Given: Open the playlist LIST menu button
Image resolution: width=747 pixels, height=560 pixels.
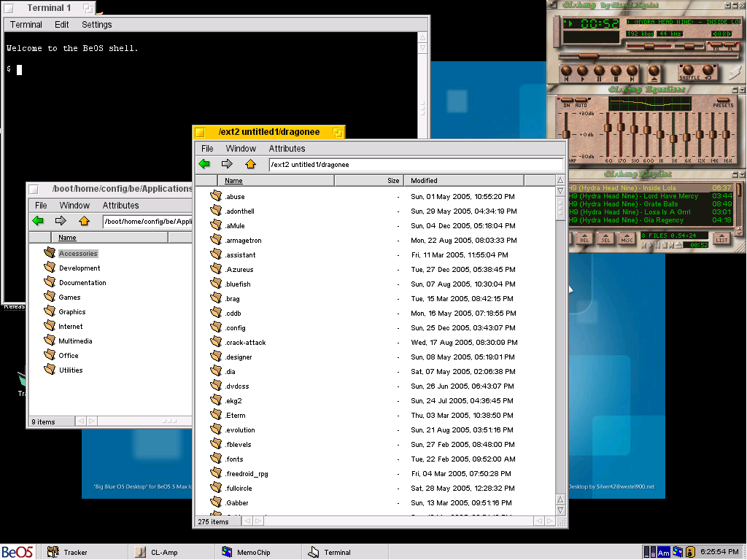Looking at the screenshot, I should pyautogui.click(x=721, y=238).
